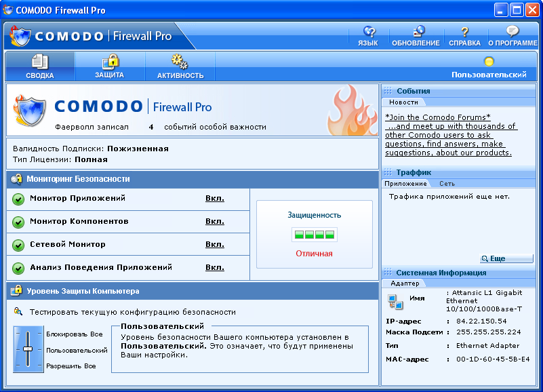This screenshot has width=543, height=392.
Task: Click the security level slider handle
Action: [x=28, y=349]
